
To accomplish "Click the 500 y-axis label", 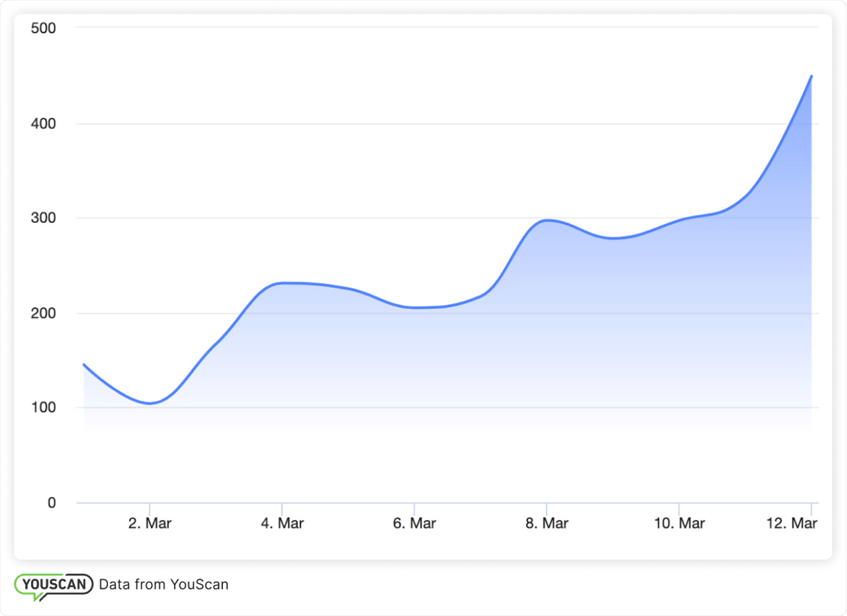I will pyautogui.click(x=43, y=28).
